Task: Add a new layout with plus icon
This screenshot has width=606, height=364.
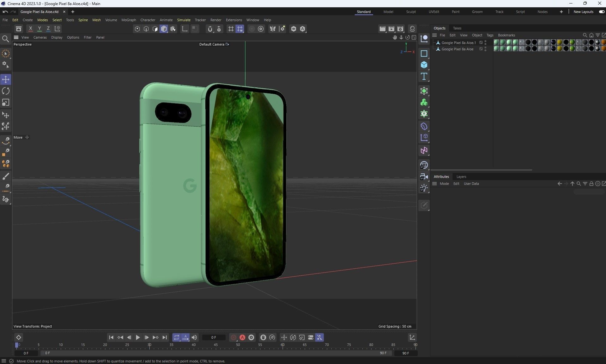Action: tap(561, 12)
